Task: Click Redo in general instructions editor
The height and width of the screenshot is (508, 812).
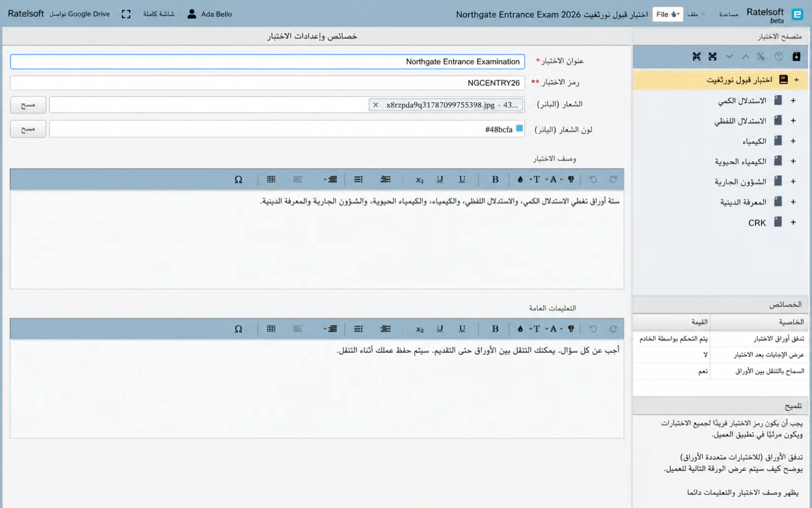Action: pyautogui.click(x=613, y=329)
